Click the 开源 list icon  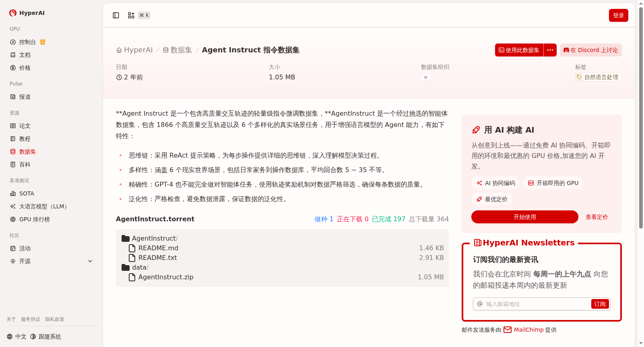pos(13,261)
